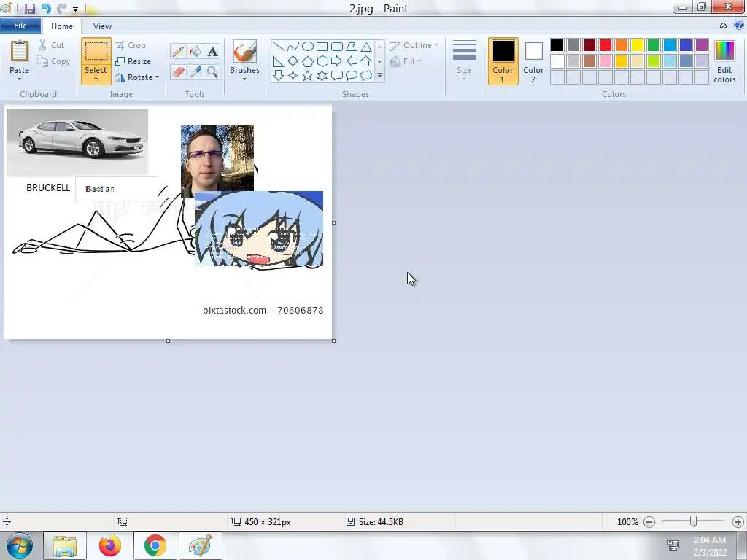Choose the Rounded rectangular callout shape

337,76
